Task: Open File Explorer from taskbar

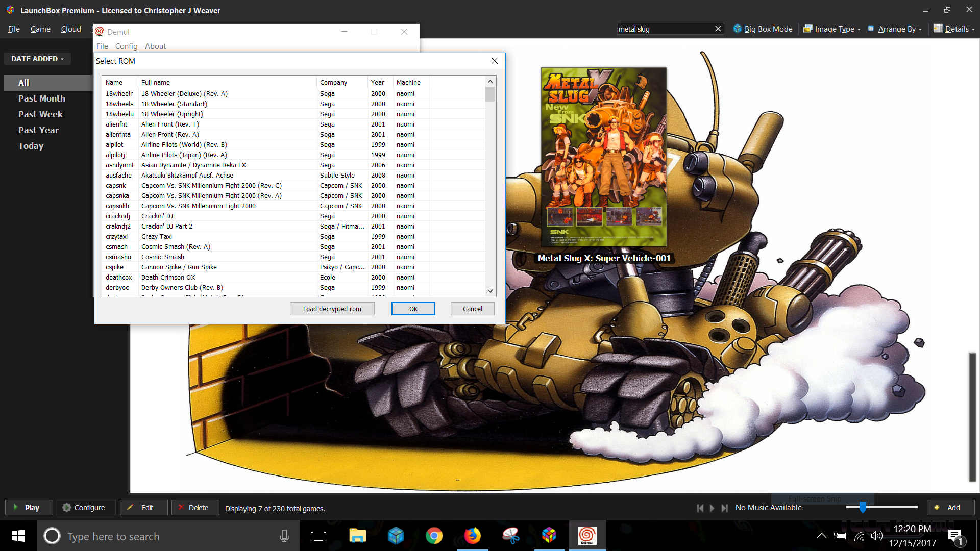Action: click(357, 536)
